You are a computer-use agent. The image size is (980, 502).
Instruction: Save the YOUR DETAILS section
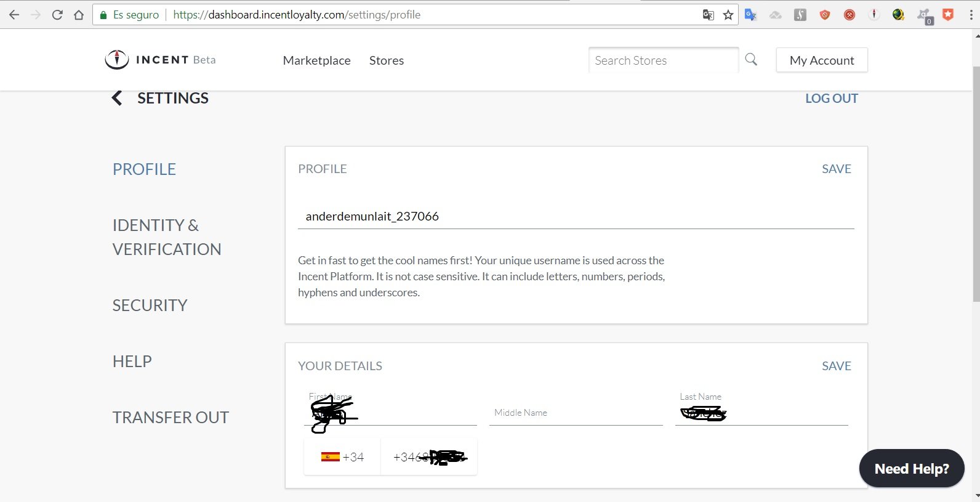837,366
